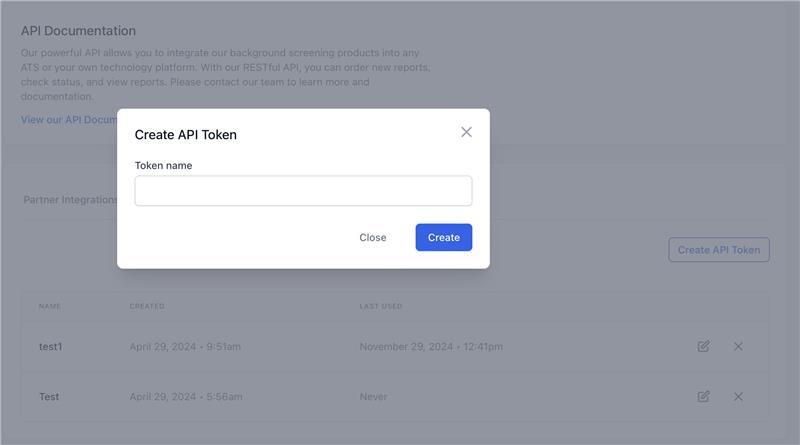Switch to the Partner Integrations tab
The image size is (800, 445).
tap(70, 200)
